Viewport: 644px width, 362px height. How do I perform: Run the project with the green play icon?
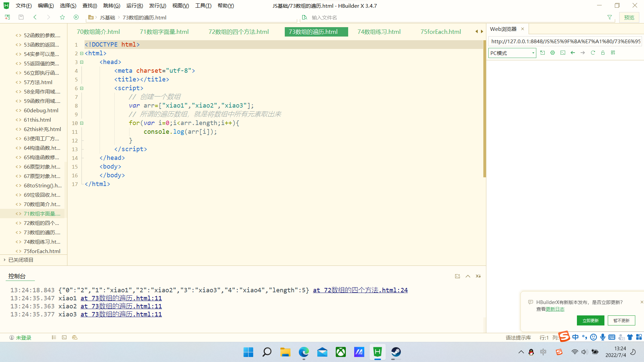coord(76,17)
